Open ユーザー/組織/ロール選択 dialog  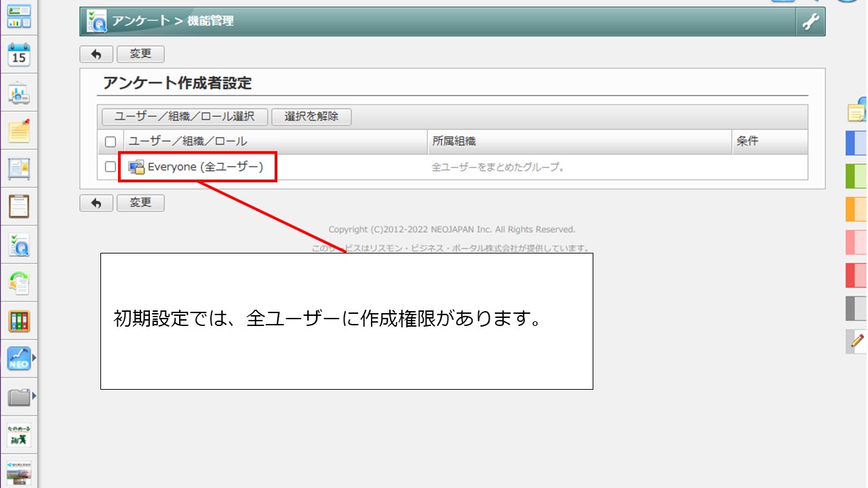(184, 117)
